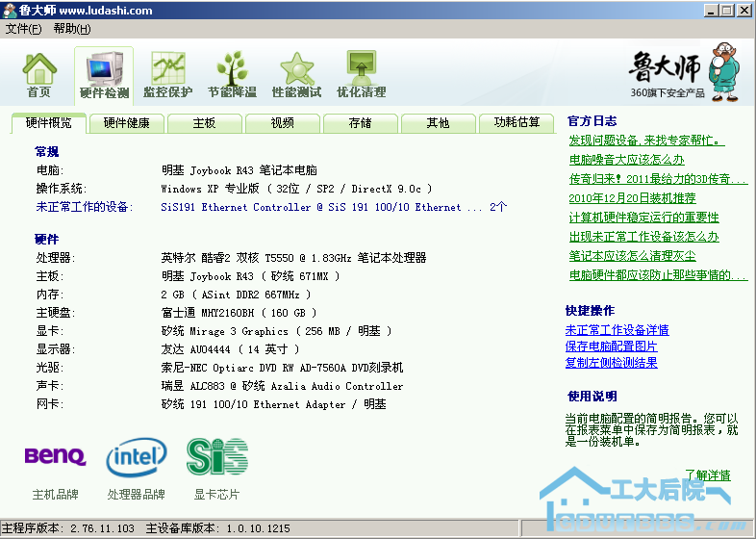
Task: Click the Intel processor brand logo
Action: click(136, 457)
